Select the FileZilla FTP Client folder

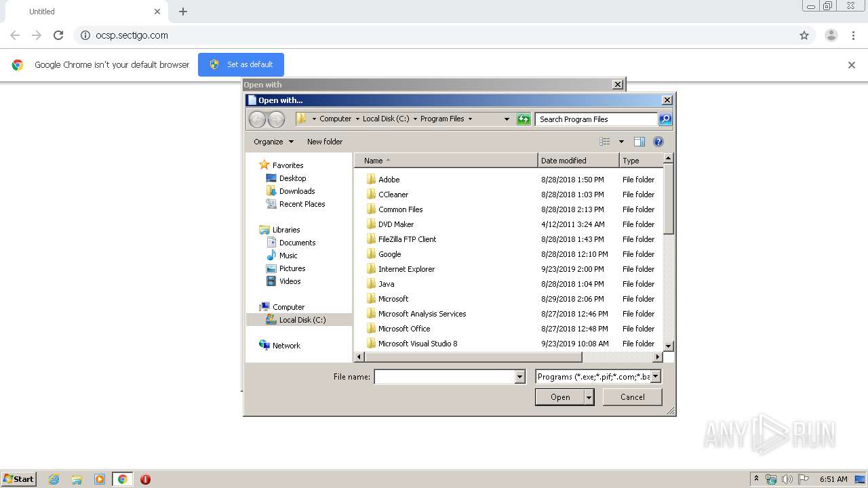click(407, 239)
